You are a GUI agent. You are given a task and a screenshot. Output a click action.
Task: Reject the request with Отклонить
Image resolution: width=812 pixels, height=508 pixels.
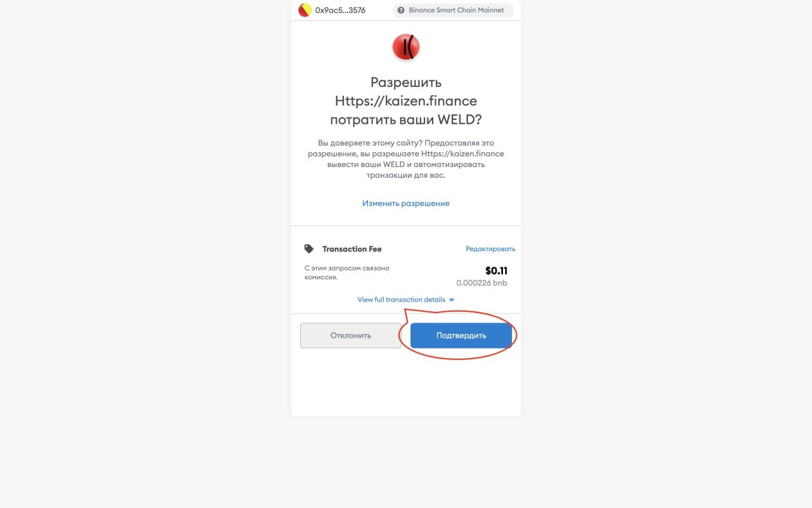point(350,335)
